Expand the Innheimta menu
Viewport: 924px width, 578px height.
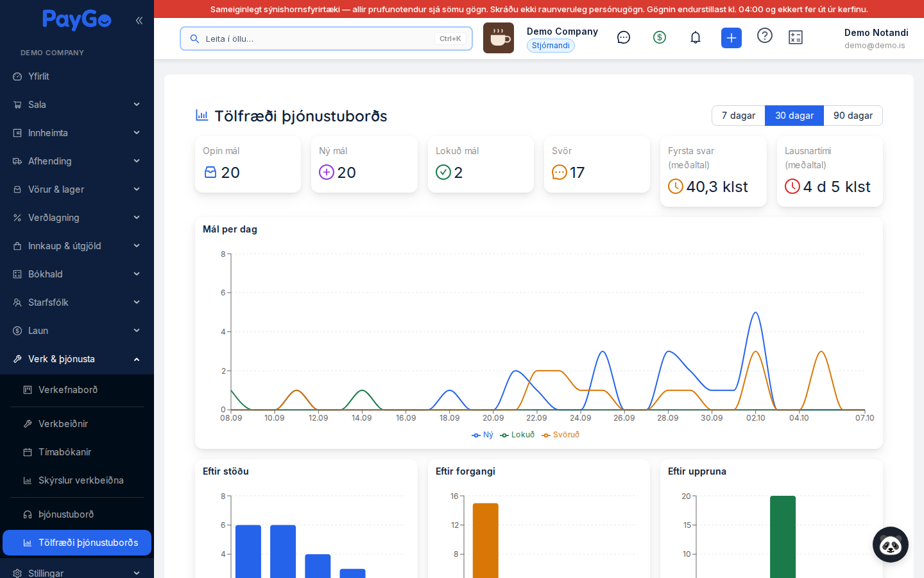click(x=77, y=133)
